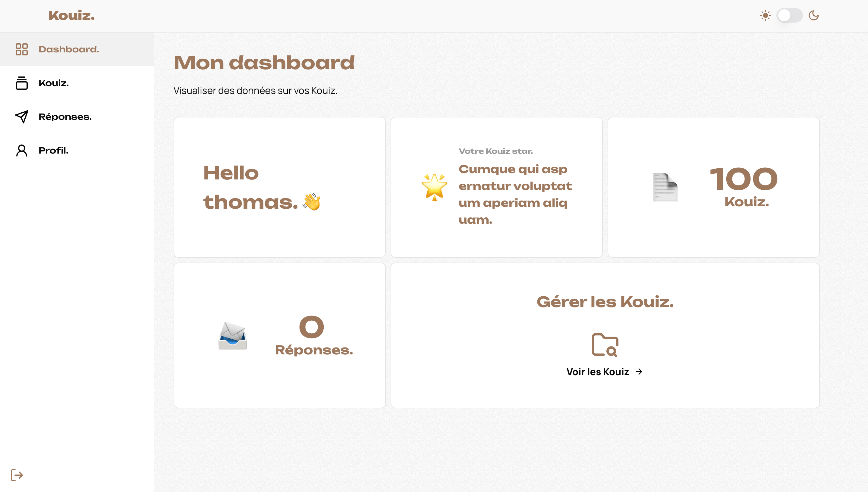
Task: Click the sun icon near the theme switch
Action: pyautogui.click(x=765, y=15)
